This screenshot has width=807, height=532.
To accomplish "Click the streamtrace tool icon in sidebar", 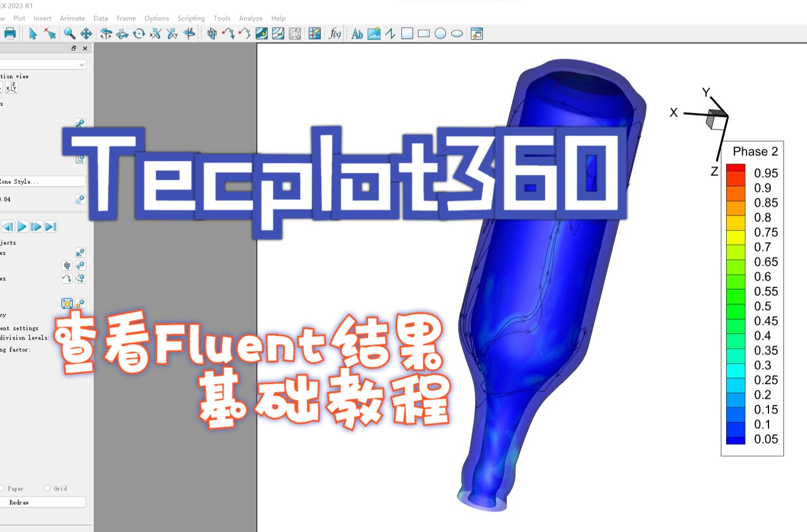I will (x=67, y=278).
